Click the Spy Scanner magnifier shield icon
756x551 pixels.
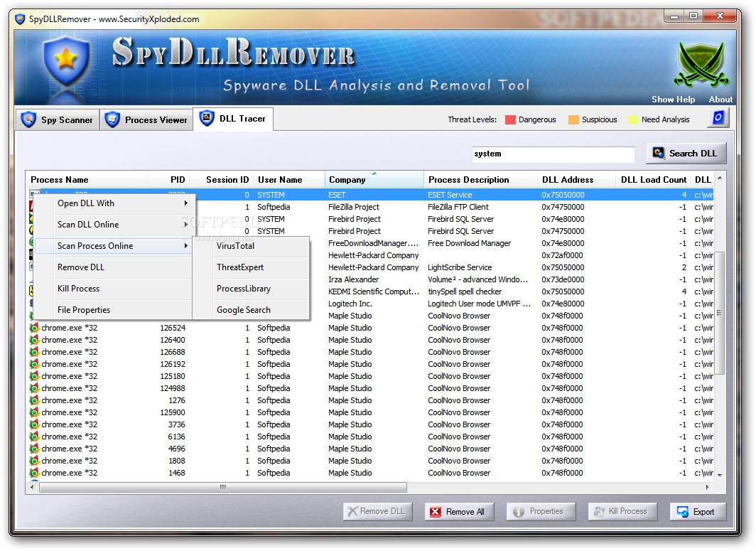coord(28,119)
